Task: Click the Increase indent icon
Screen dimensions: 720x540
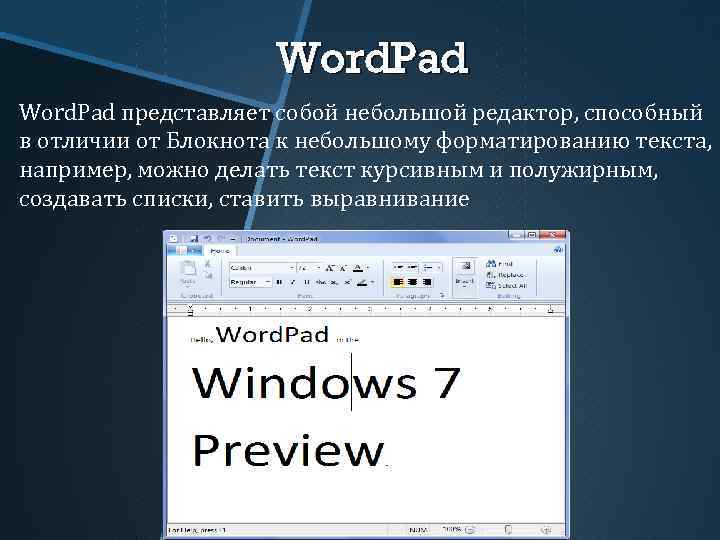Action: tap(412, 267)
